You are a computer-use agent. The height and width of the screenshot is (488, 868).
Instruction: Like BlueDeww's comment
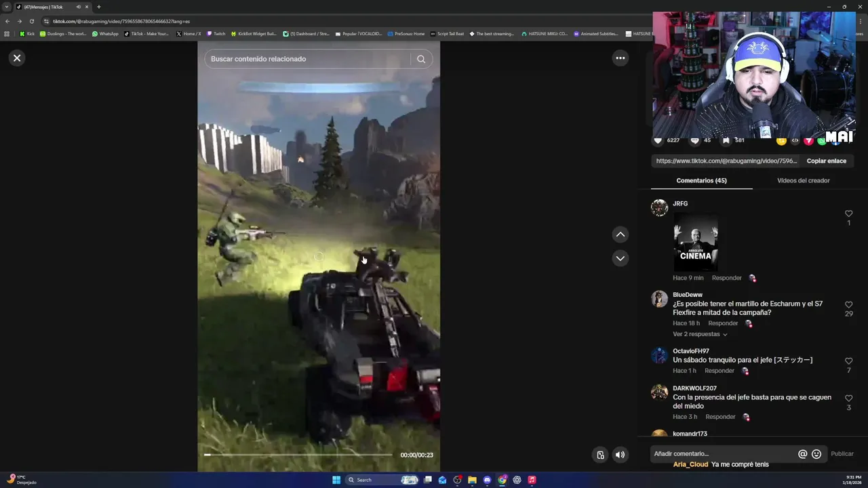click(848, 304)
